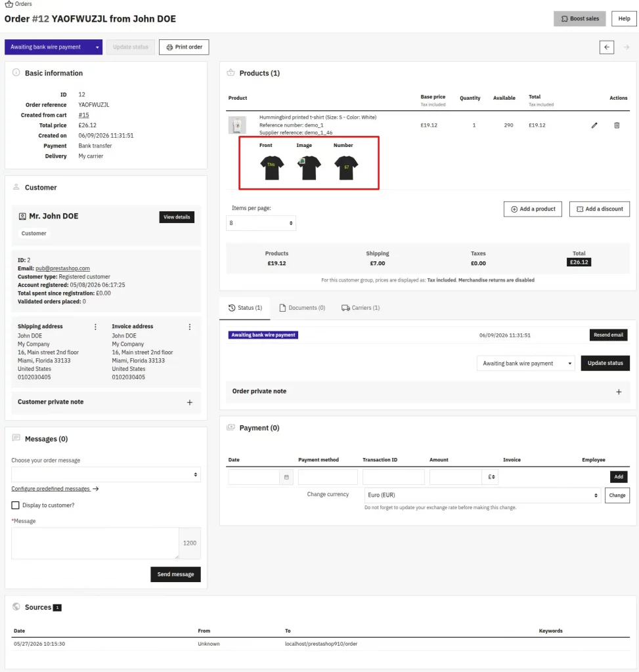This screenshot has height=672, width=639.
Task: Click Change currency button
Action: coord(617,495)
